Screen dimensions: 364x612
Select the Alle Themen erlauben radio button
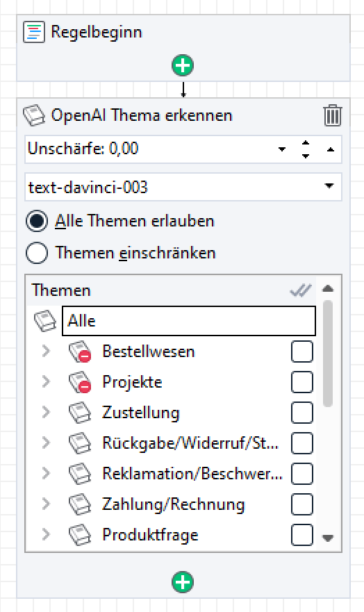[x=37, y=221]
